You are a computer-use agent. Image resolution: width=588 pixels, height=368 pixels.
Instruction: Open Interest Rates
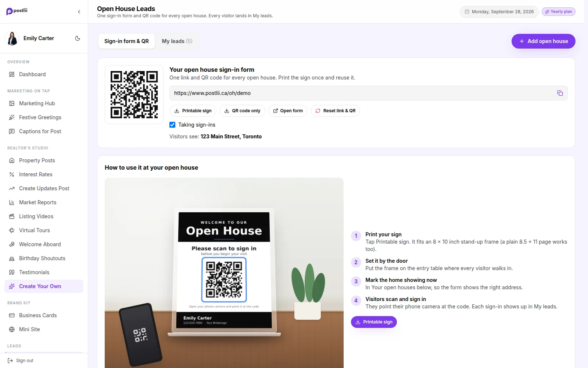pos(44,174)
